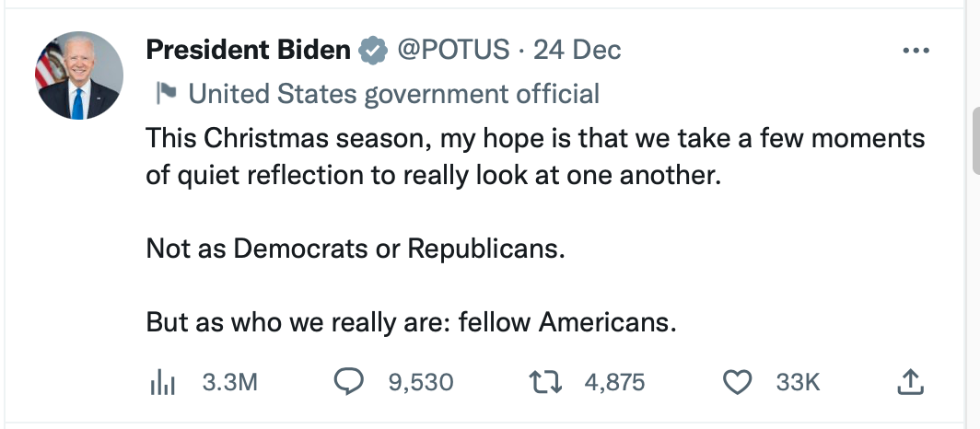Click the United States government official label

click(x=393, y=93)
